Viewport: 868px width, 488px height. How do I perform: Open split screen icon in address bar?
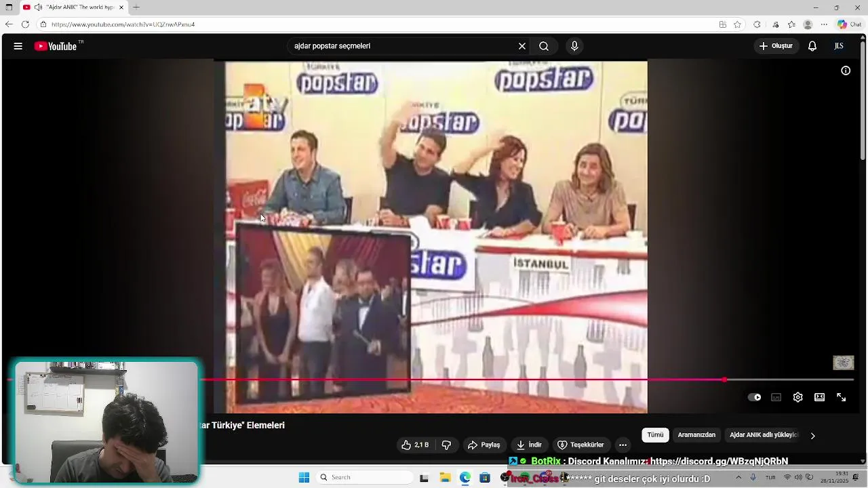pyautogui.click(x=723, y=24)
